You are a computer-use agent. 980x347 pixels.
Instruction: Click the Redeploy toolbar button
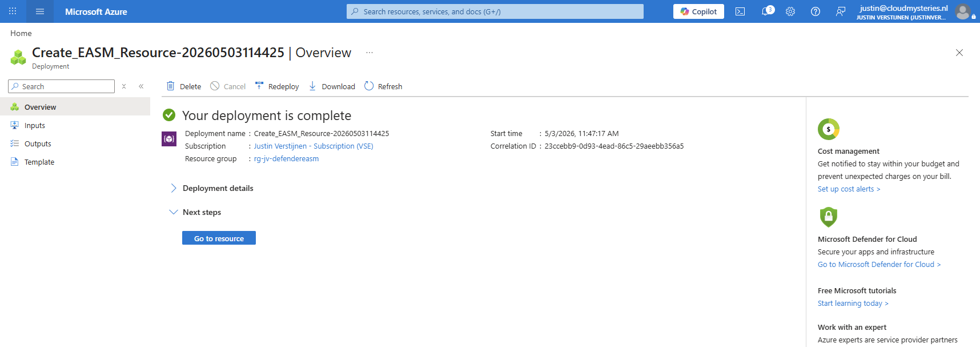tap(277, 86)
